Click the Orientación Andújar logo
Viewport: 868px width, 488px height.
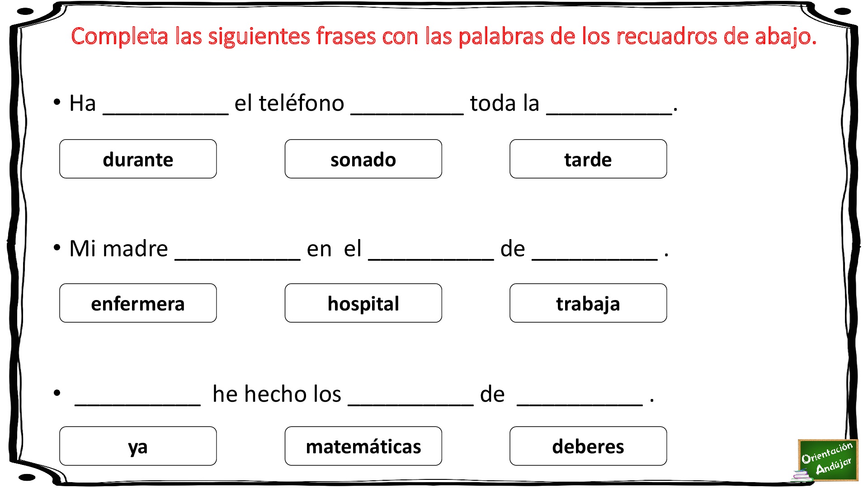827,460
